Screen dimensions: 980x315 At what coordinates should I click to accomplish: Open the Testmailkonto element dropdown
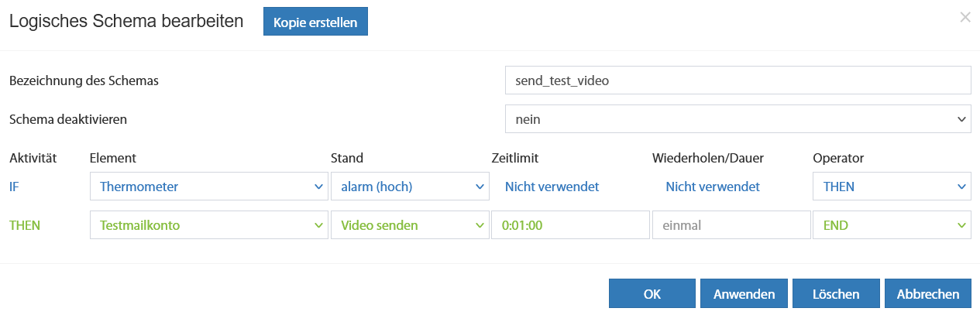(x=209, y=225)
